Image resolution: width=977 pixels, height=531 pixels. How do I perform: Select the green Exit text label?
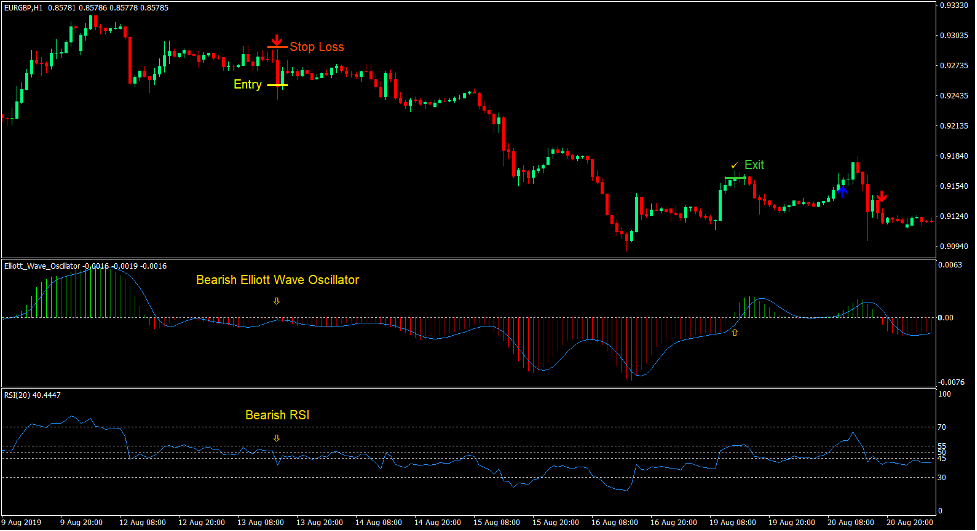(754, 165)
